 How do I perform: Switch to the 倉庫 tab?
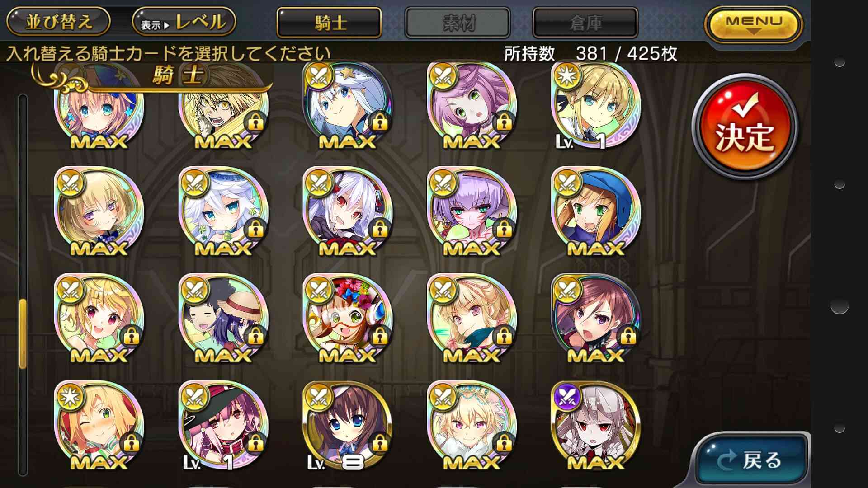pyautogui.click(x=585, y=23)
